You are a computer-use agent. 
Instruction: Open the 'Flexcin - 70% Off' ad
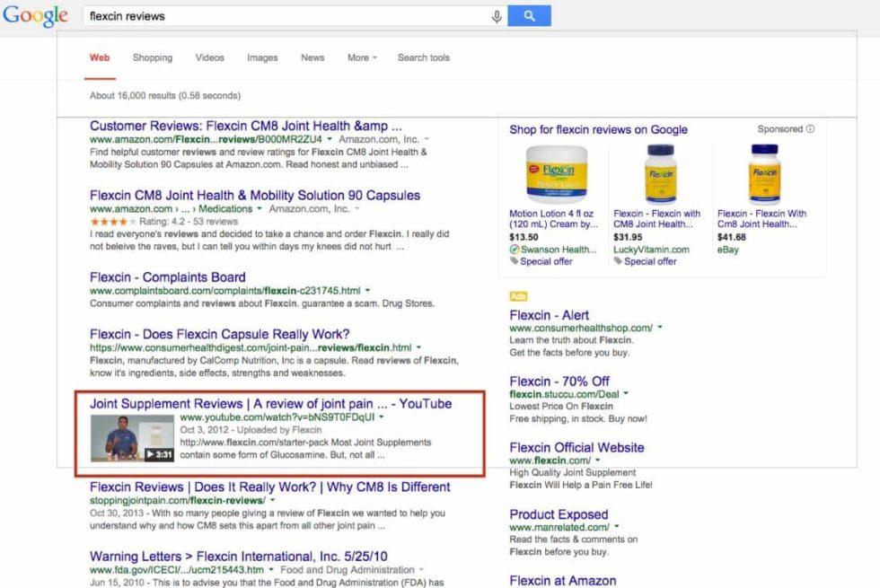pyautogui.click(x=559, y=382)
